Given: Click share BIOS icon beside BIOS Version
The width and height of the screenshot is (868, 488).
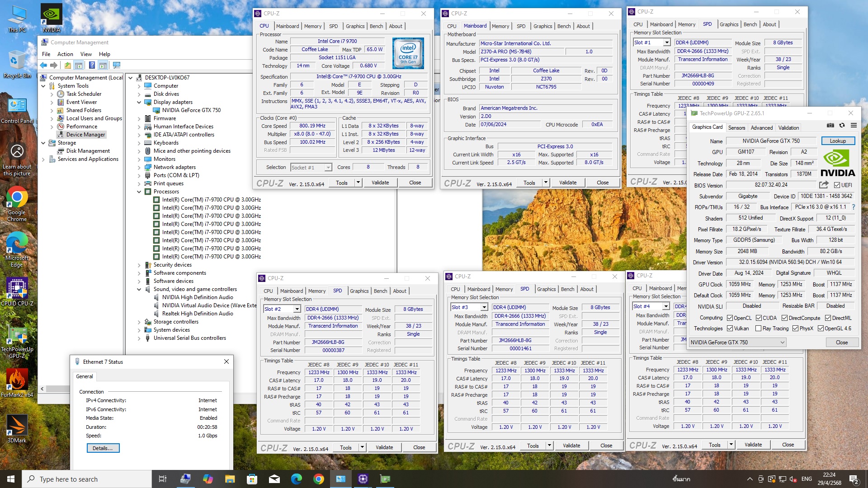Looking at the screenshot, I should coord(824,185).
